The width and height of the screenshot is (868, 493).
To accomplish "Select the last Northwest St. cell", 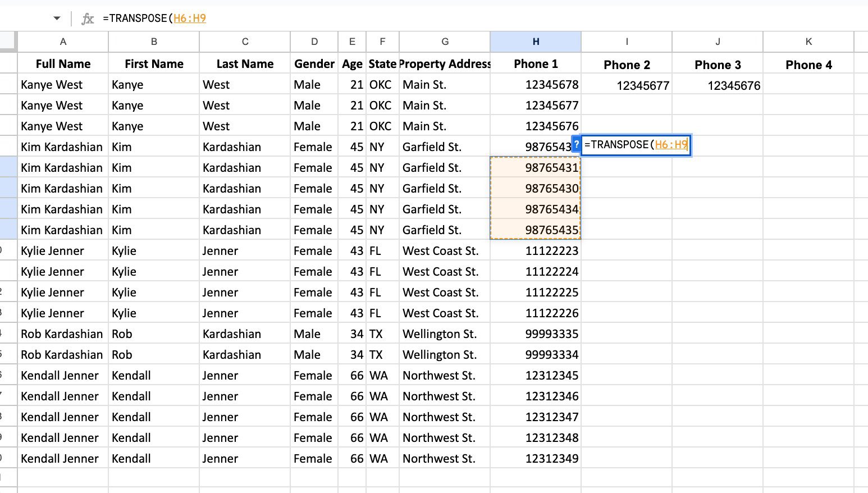I will (444, 458).
